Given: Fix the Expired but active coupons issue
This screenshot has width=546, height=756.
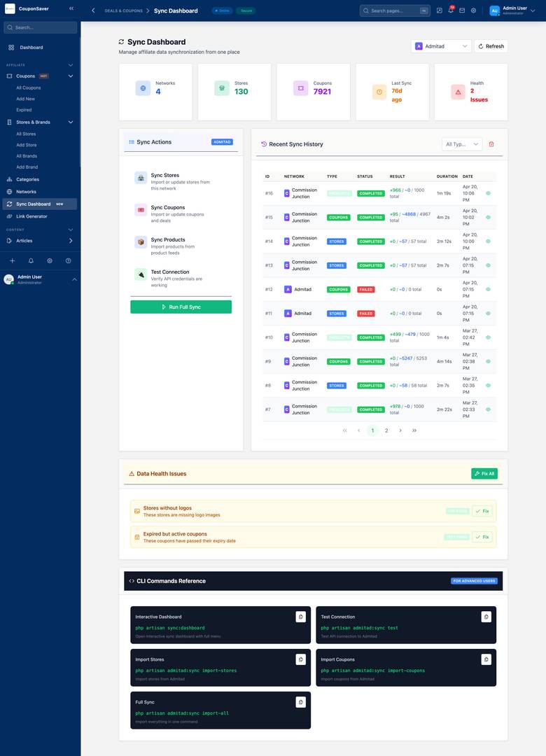Looking at the screenshot, I should tap(482, 537).
